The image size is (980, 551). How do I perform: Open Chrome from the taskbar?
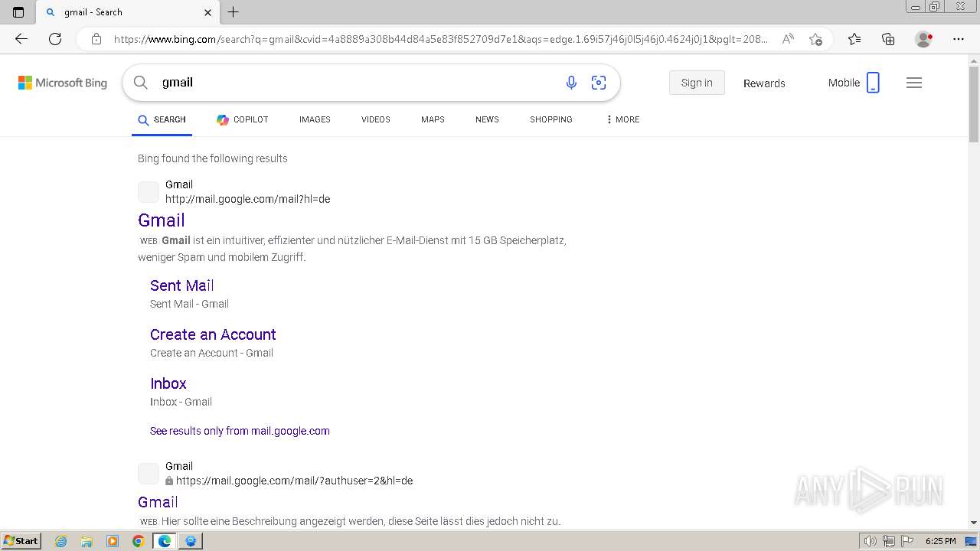point(139,541)
